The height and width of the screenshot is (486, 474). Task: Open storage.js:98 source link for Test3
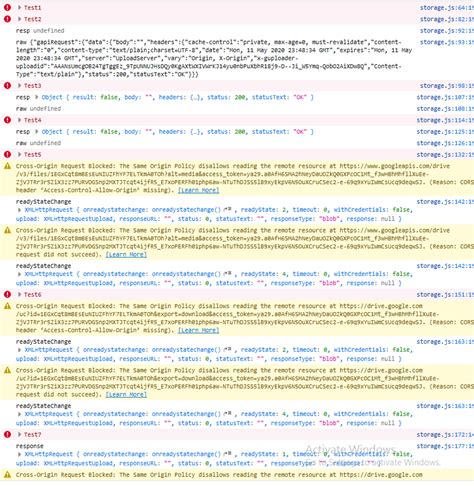(447, 86)
